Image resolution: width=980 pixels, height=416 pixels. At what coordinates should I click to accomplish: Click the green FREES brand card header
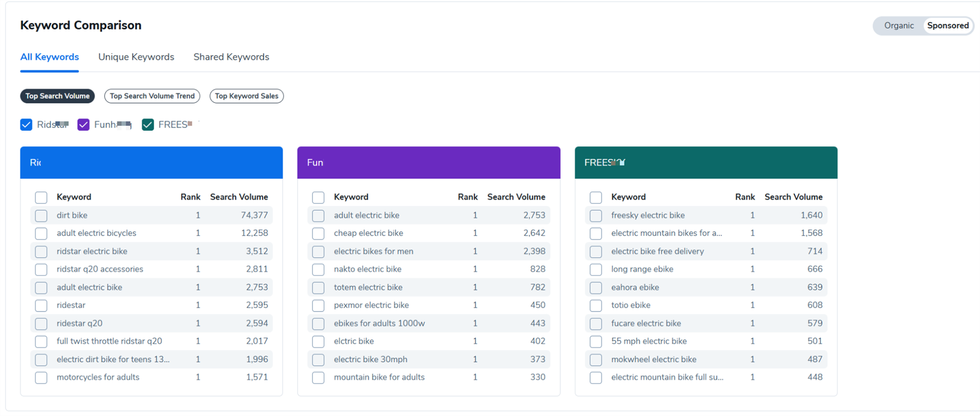(706, 162)
